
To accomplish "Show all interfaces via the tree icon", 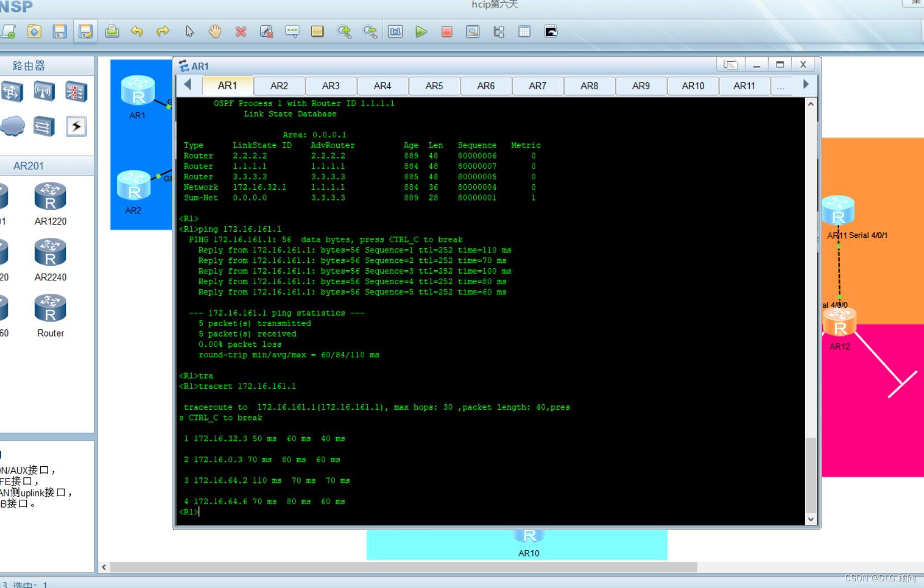I will [499, 31].
